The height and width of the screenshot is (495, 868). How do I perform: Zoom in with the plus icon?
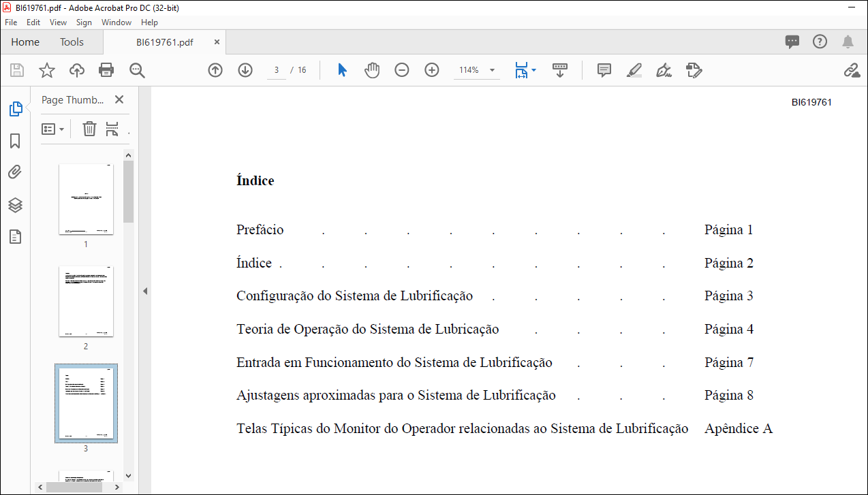(x=432, y=70)
